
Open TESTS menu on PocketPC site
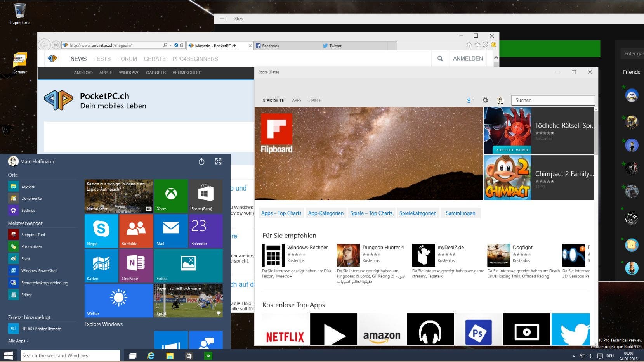pyautogui.click(x=102, y=59)
